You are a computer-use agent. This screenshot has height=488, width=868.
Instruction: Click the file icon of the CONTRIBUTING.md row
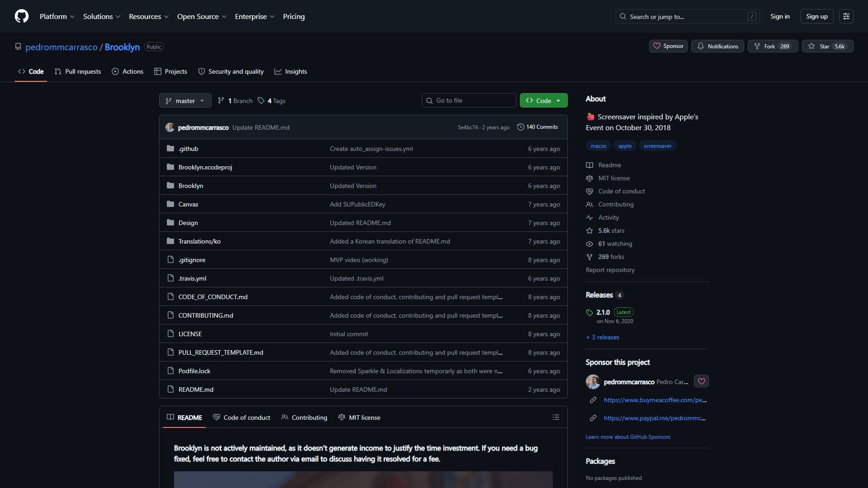tap(170, 315)
